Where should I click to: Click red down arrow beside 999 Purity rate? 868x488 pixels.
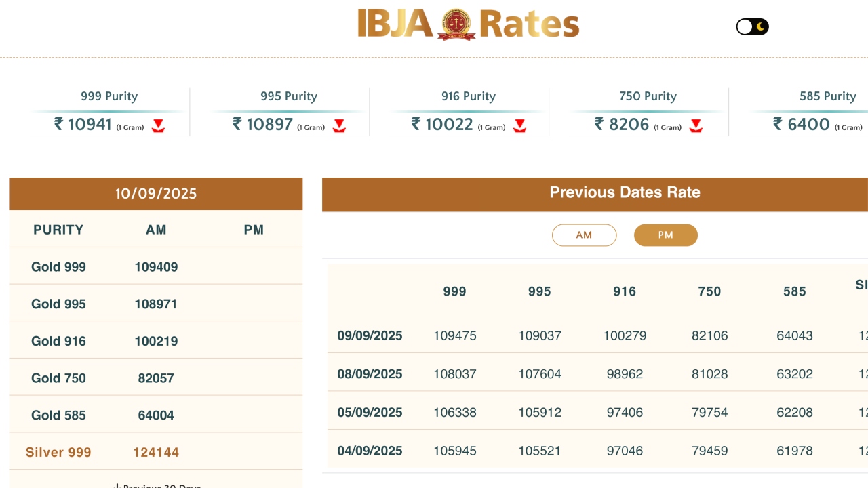tap(158, 125)
